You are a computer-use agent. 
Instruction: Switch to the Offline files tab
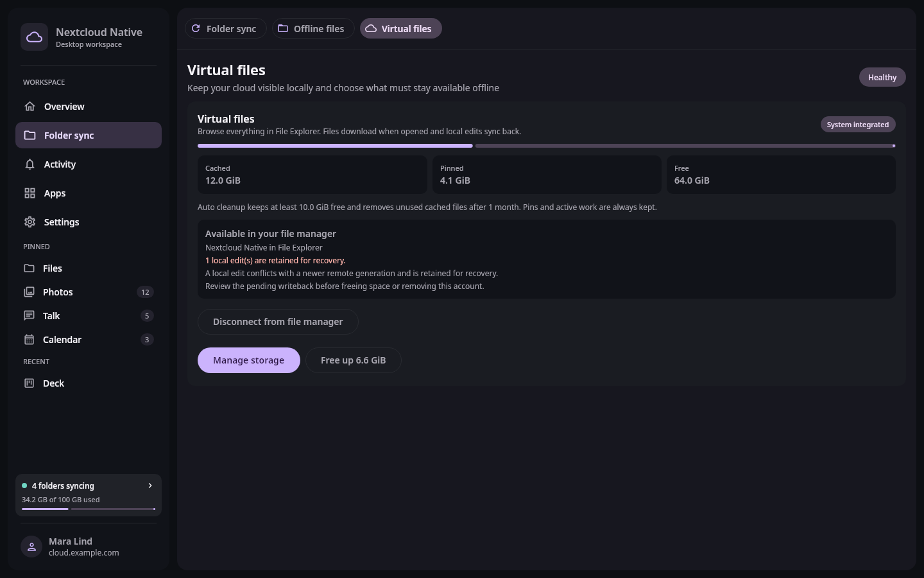313,28
